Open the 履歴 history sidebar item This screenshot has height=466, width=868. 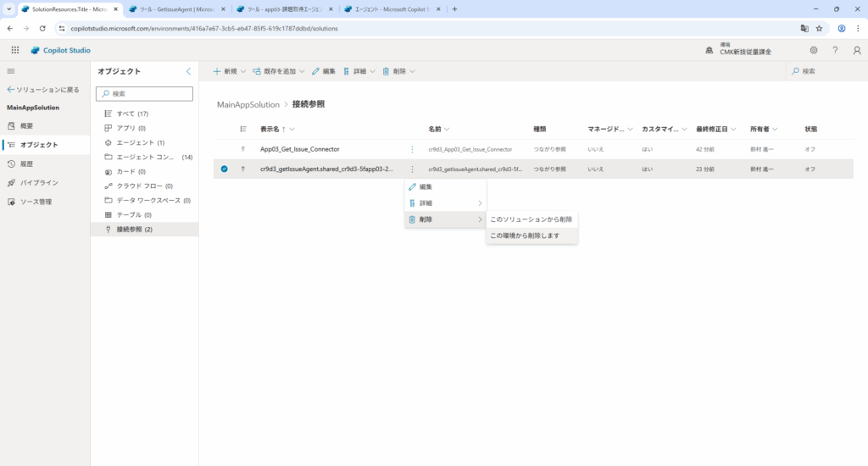27,164
